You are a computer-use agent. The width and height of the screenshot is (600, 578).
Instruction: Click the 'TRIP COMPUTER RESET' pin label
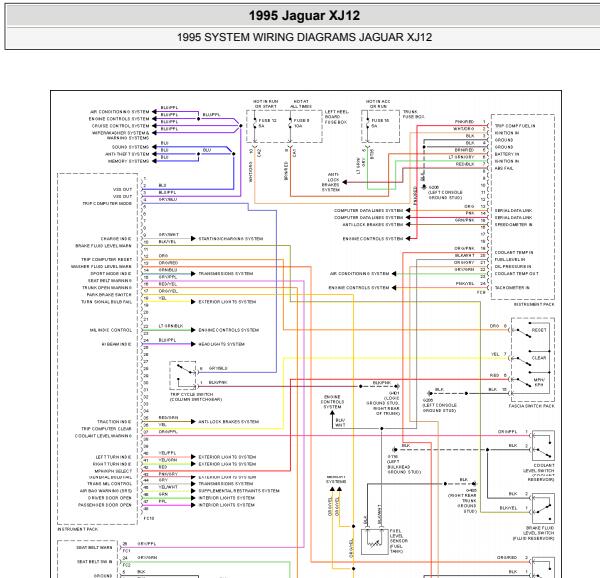[106, 260]
